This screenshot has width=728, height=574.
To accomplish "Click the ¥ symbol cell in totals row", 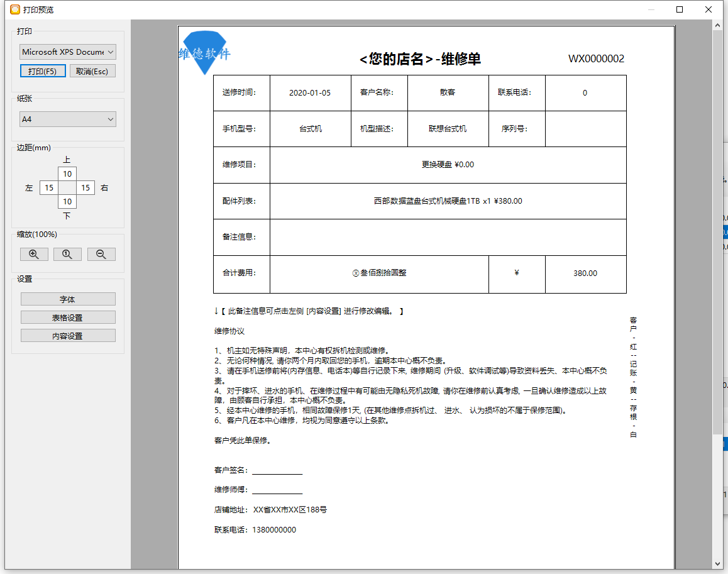I will [517, 273].
